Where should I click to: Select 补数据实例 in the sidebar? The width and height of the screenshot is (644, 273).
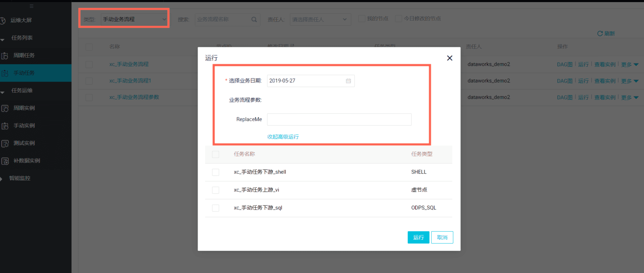click(x=27, y=161)
